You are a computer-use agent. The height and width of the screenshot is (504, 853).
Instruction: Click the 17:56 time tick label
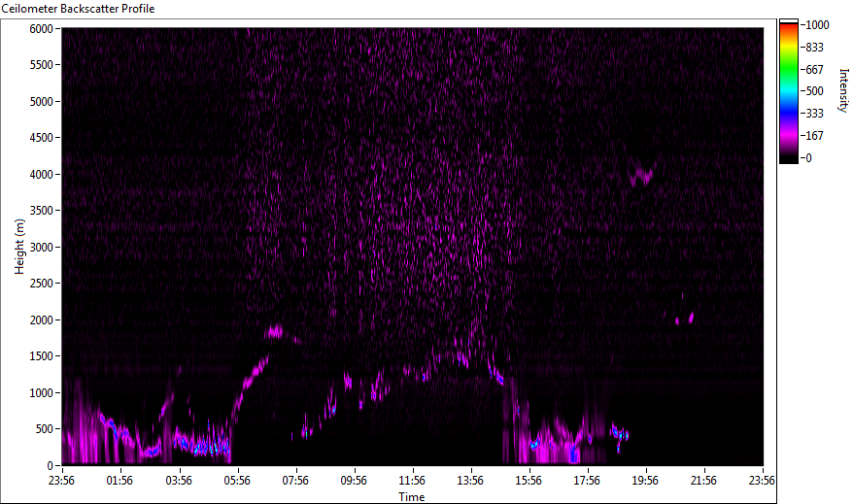tap(587, 481)
